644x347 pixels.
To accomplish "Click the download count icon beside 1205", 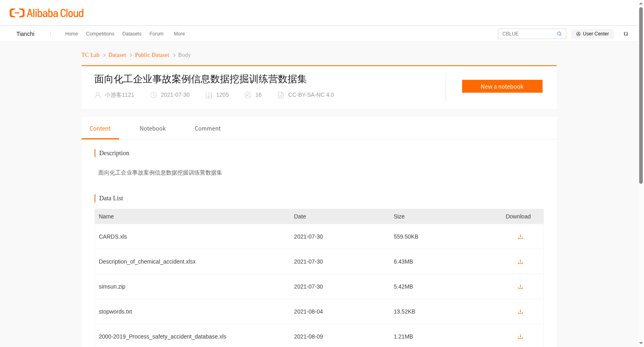I will (x=208, y=95).
